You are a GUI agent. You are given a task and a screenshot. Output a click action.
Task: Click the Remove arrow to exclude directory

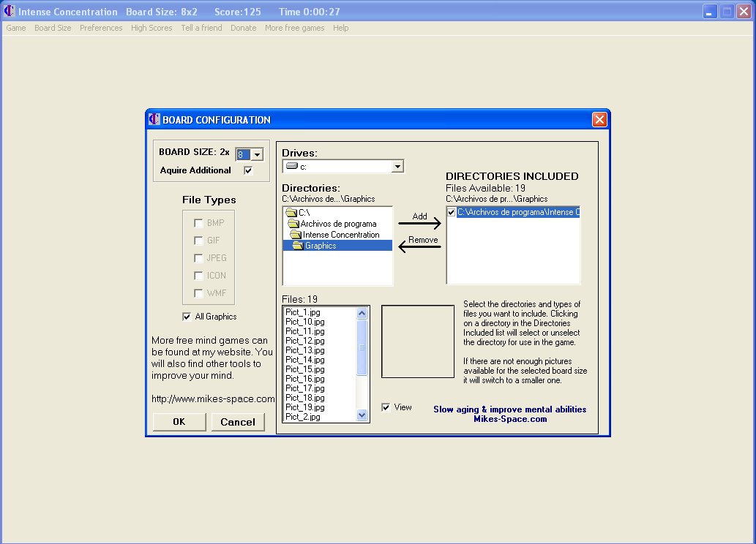(419, 246)
